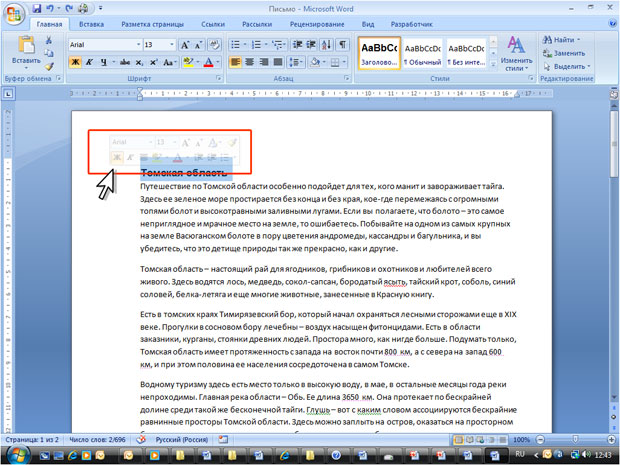Toggle Superscript x² formatting
The height and width of the screenshot is (465, 620).
click(153, 62)
